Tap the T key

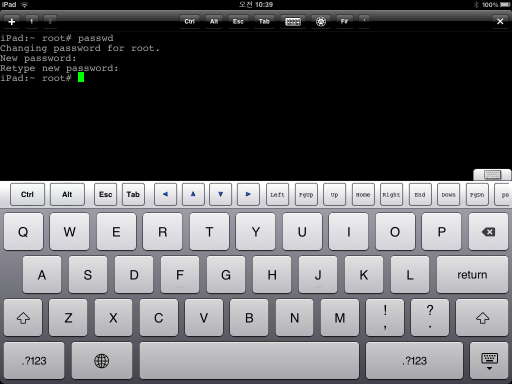coord(209,232)
